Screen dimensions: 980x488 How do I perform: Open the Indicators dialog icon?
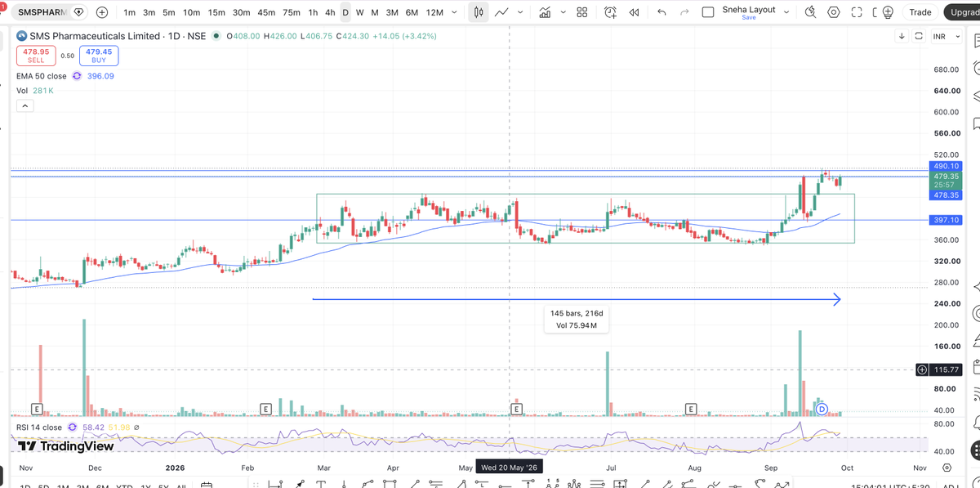pyautogui.click(x=545, y=12)
